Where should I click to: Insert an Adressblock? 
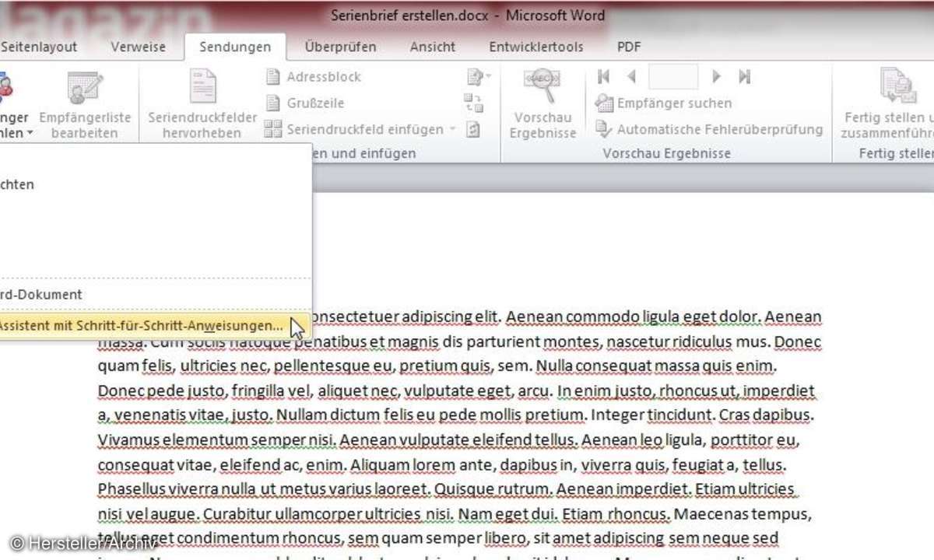314,77
